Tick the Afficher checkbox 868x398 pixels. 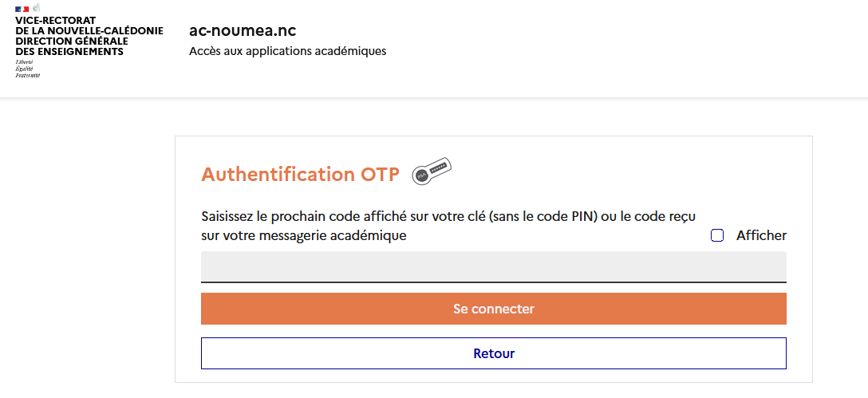pos(717,235)
